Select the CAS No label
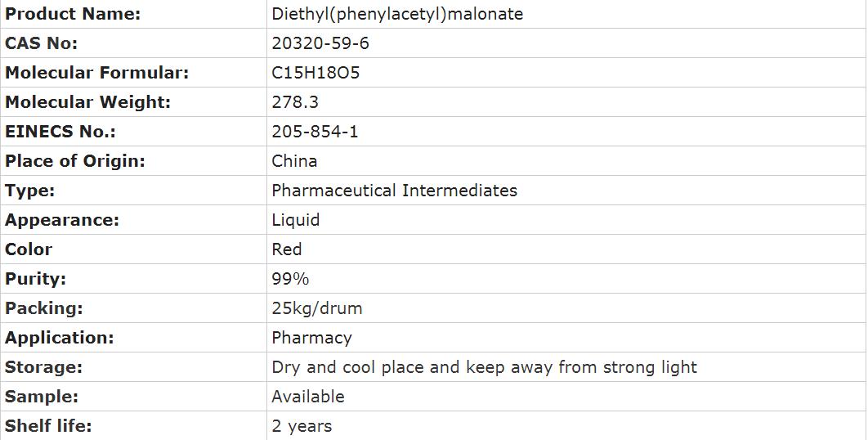868x440 pixels. click(x=42, y=43)
